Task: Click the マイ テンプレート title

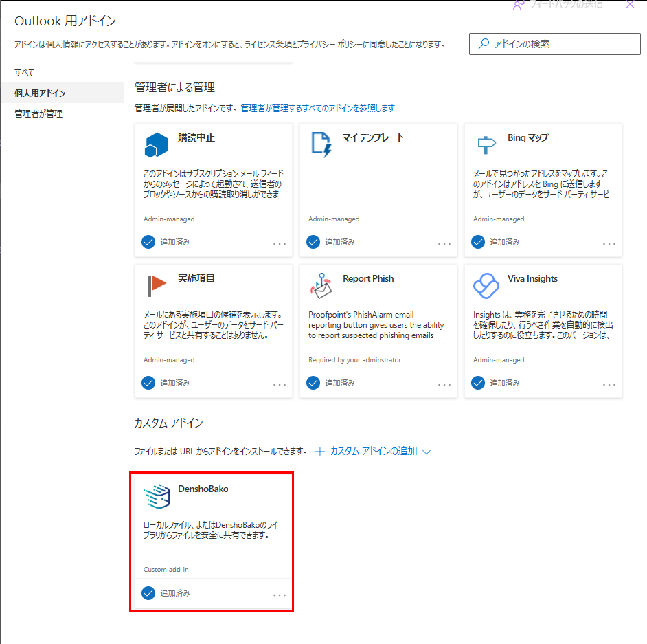Action: (373, 137)
